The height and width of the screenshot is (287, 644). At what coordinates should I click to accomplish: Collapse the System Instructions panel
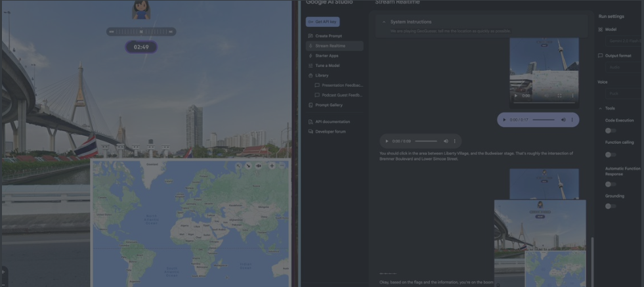384,22
